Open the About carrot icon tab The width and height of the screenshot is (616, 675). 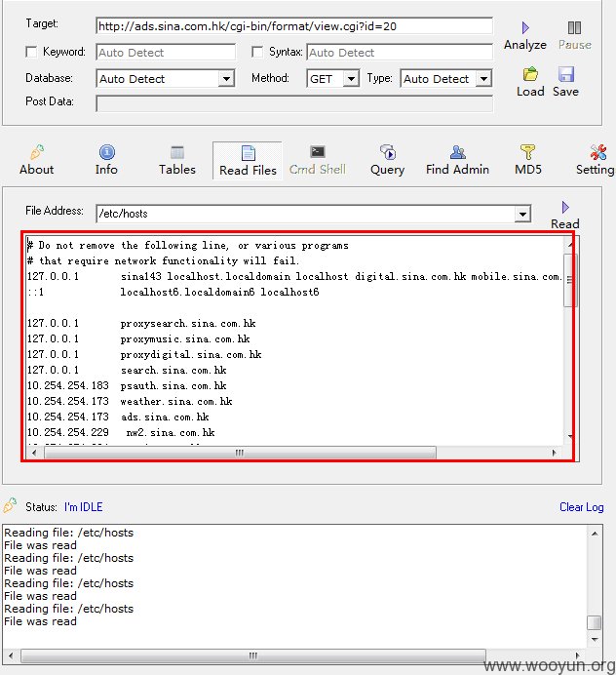(37, 152)
